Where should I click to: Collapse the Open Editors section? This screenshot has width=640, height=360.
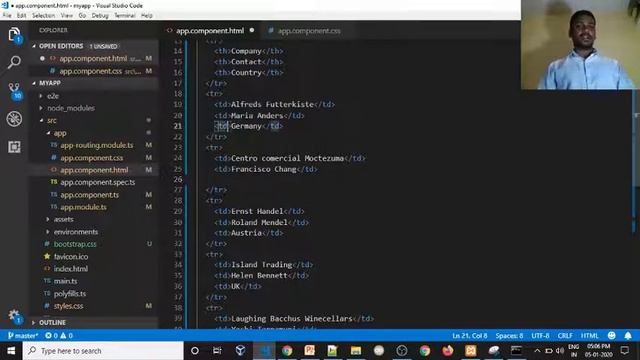coord(61,46)
